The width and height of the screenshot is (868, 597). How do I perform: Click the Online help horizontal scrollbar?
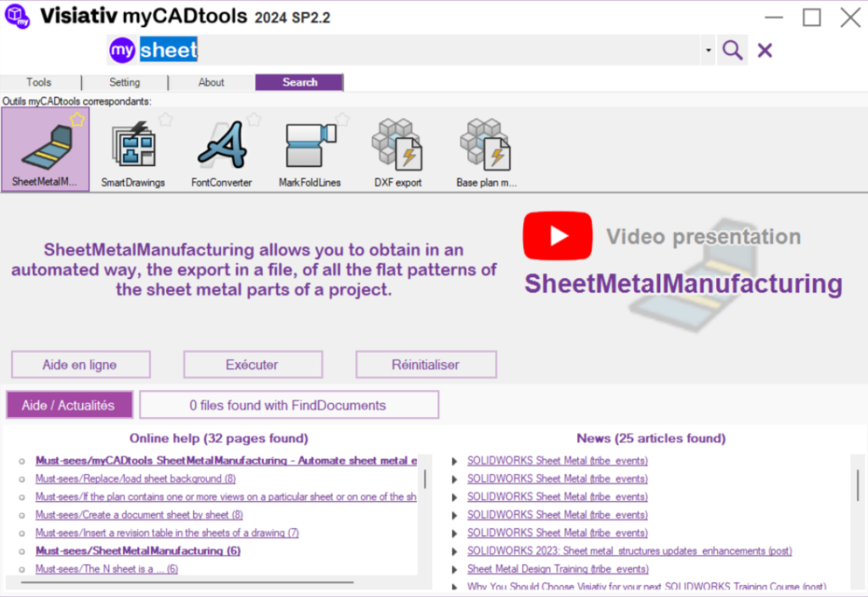pyautogui.click(x=187, y=583)
